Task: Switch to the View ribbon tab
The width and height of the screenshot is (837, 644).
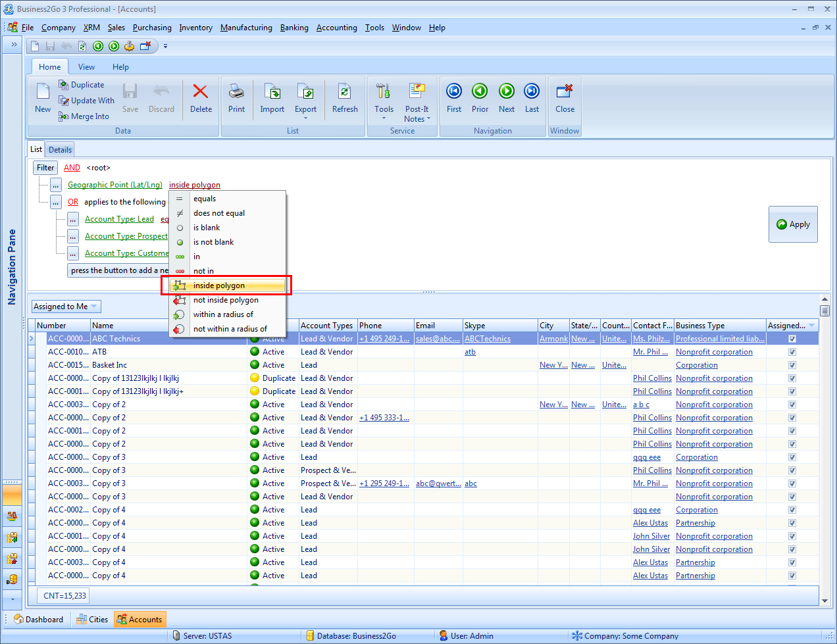Action: coord(86,66)
